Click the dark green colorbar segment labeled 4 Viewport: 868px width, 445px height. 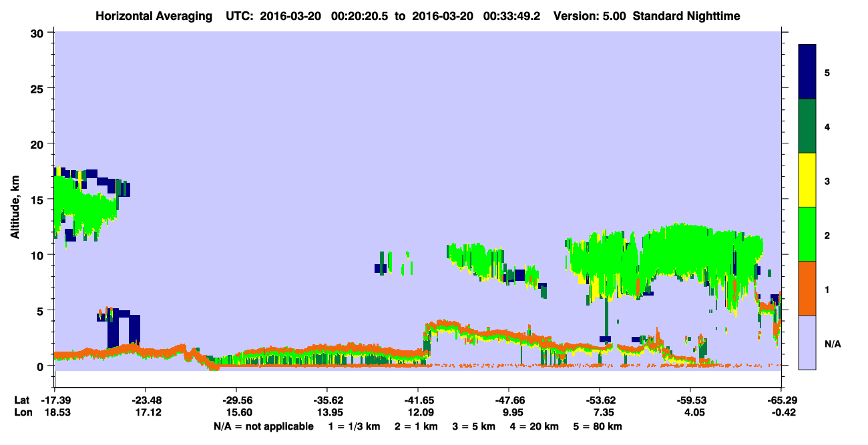click(807, 126)
